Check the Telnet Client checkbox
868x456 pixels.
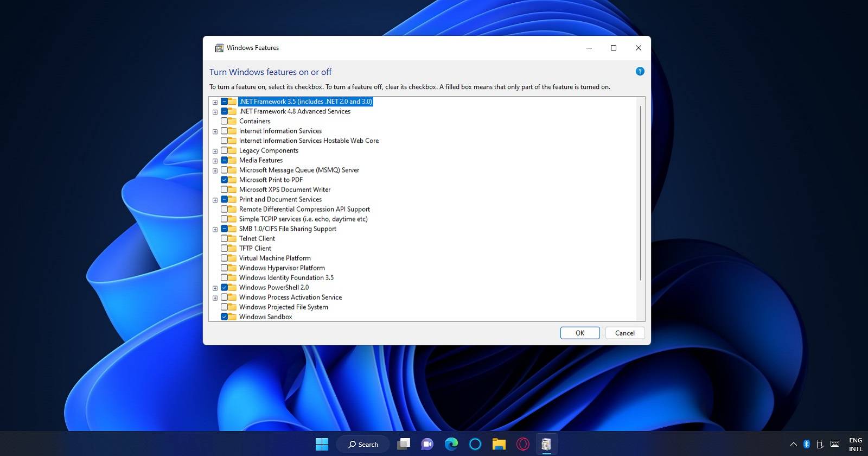(224, 238)
